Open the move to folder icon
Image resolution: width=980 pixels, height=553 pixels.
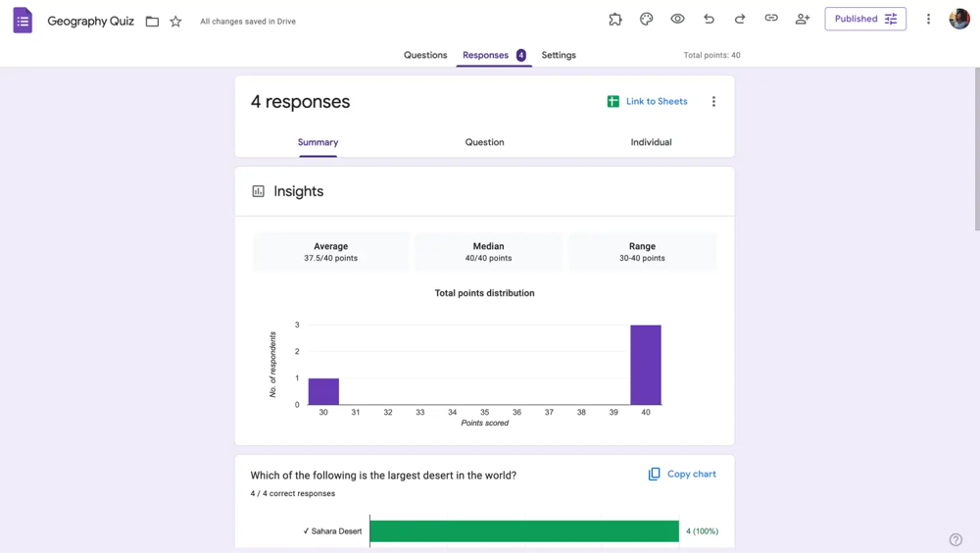[152, 22]
